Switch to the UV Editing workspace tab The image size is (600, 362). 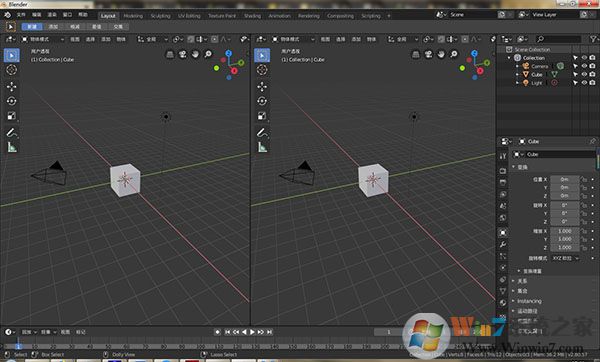click(x=189, y=16)
